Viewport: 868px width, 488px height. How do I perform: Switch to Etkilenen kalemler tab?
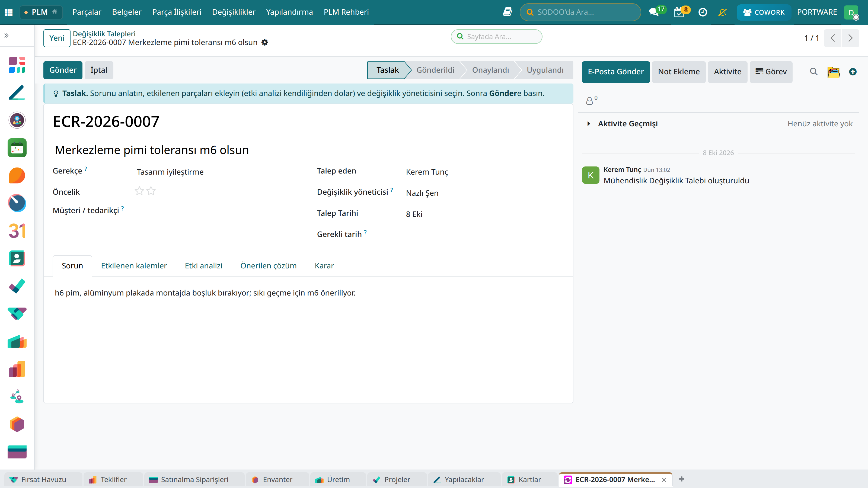point(134,266)
